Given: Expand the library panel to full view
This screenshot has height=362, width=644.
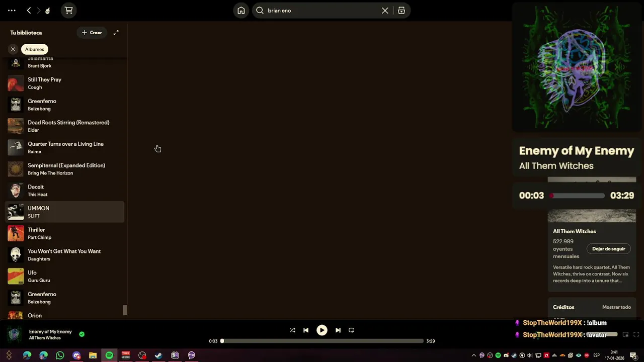Looking at the screenshot, I should click(116, 33).
